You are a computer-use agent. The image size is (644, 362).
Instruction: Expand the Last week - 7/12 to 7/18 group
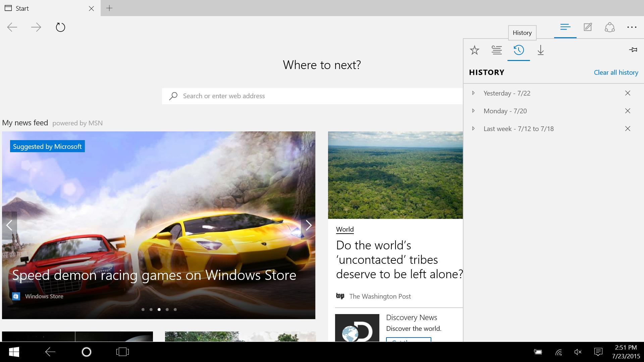pyautogui.click(x=473, y=129)
